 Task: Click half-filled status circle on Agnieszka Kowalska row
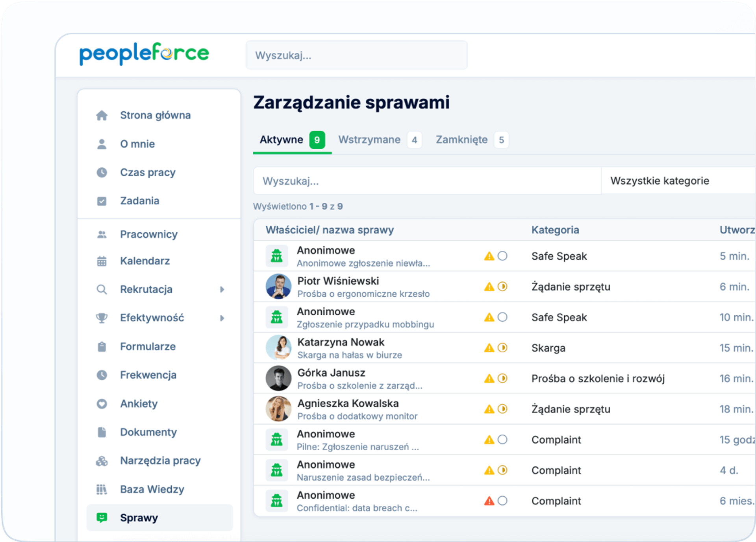tap(502, 409)
